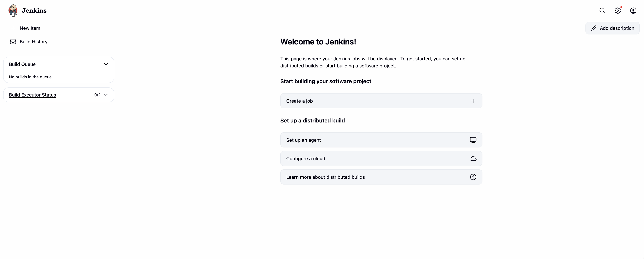The width and height of the screenshot is (644, 259).
Task: Click the 0/2 executor count
Action: [x=97, y=95]
